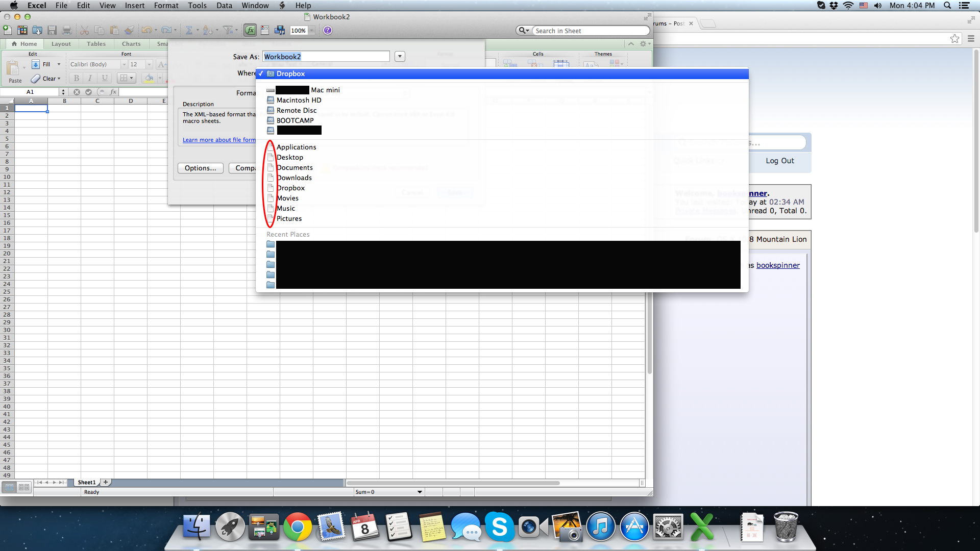Open Excel Help purple question icon
The width and height of the screenshot is (980, 551).
(x=328, y=30)
